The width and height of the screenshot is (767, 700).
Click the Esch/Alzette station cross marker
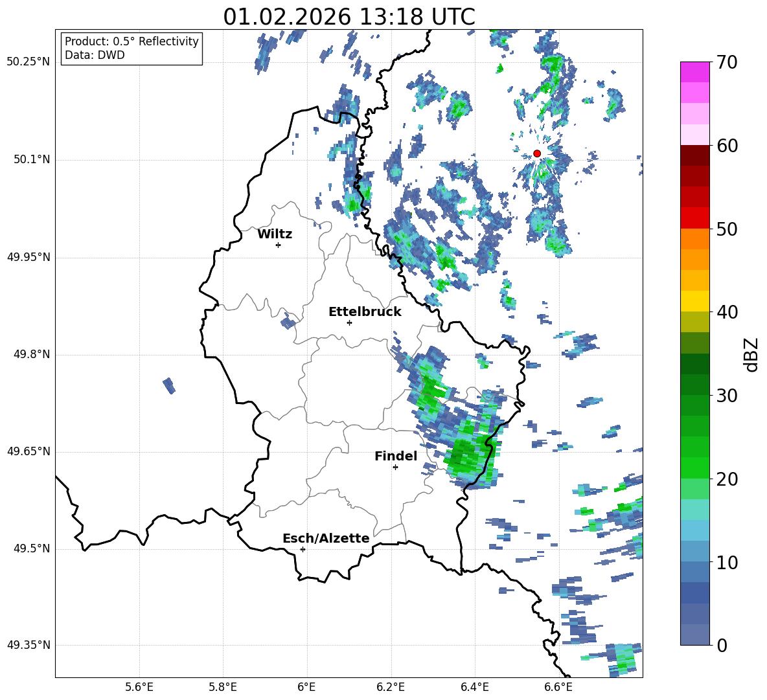point(303,549)
